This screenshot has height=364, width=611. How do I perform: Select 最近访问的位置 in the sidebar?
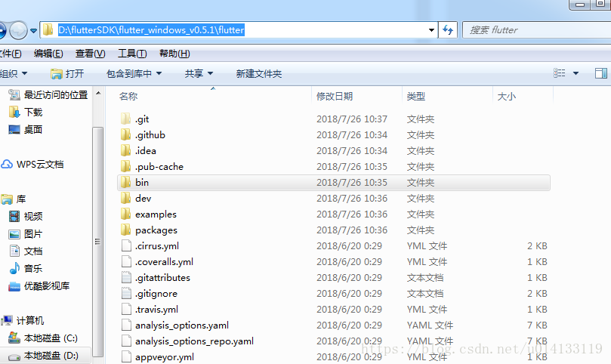[x=48, y=94]
